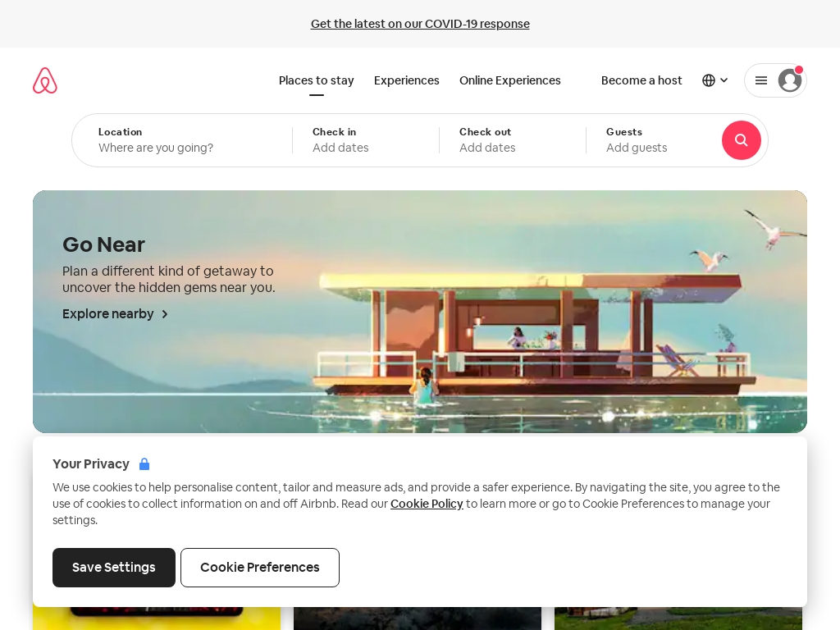Open the COVID-19 response link
The image size is (840, 630).
tap(420, 24)
